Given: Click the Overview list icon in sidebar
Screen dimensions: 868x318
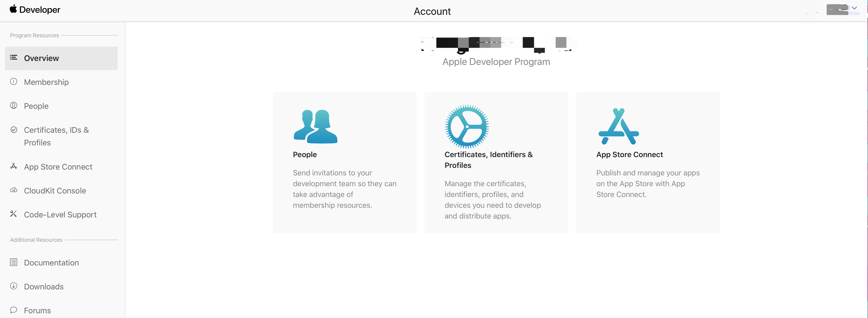Looking at the screenshot, I should point(13,57).
